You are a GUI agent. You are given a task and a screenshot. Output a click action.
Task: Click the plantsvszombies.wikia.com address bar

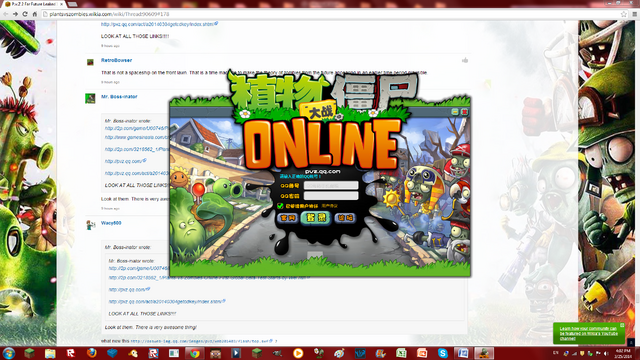coord(331,14)
